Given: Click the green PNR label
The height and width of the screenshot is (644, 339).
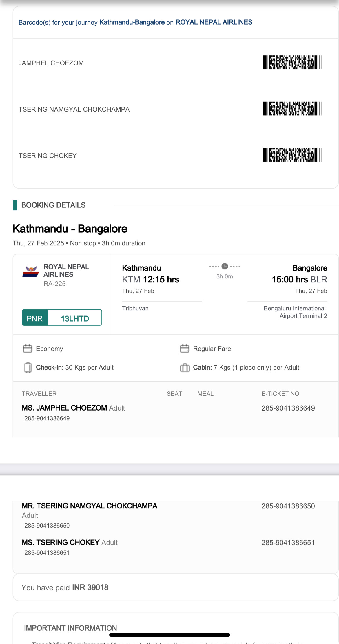Looking at the screenshot, I should [35, 318].
